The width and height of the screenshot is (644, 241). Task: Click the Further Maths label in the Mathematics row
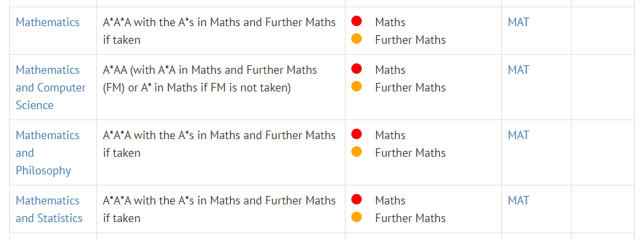(x=410, y=40)
